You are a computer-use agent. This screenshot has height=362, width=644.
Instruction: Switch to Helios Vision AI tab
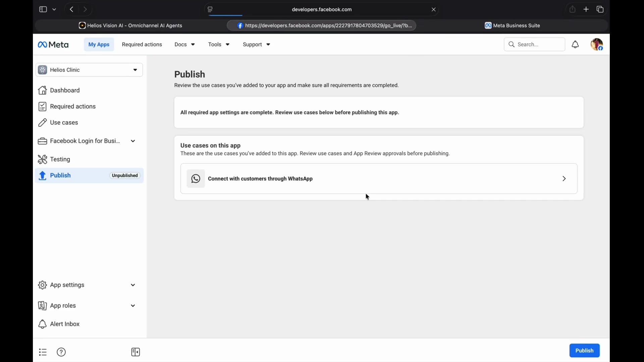pos(130,26)
